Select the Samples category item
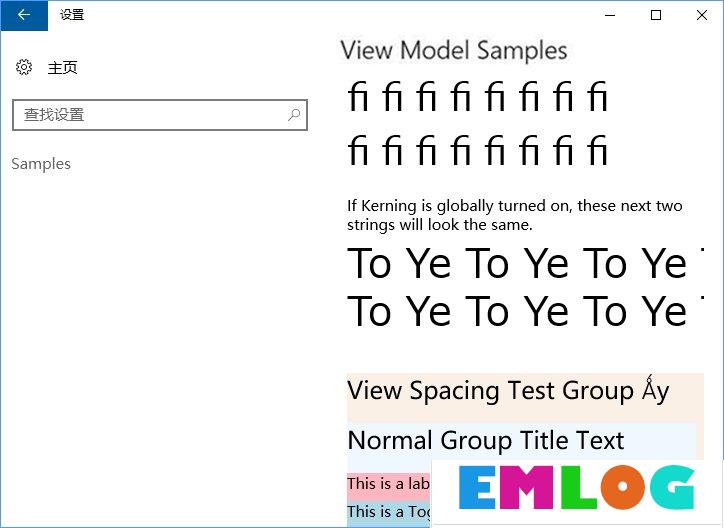 pos(41,164)
